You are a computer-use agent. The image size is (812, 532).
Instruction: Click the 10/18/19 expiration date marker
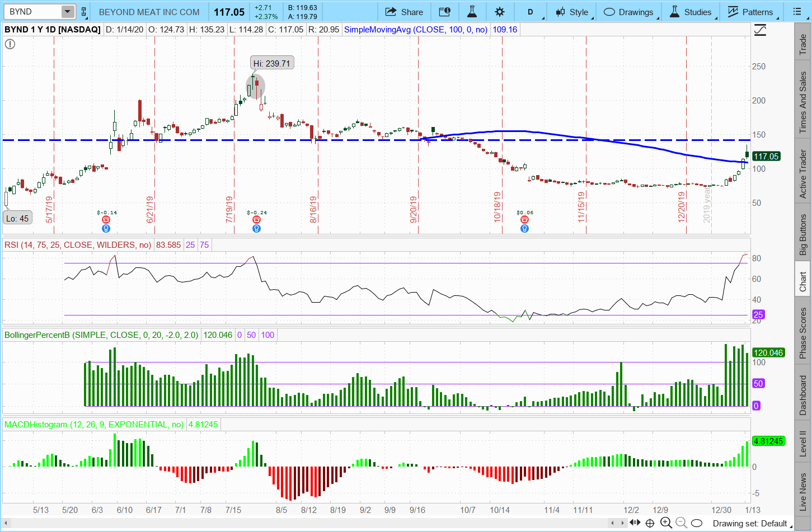(497, 207)
